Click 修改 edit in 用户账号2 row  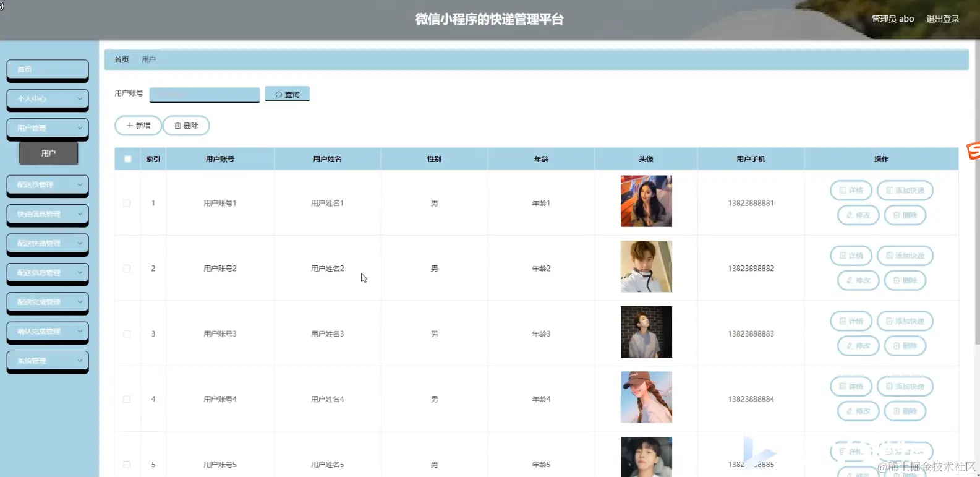(x=858, y=280)
